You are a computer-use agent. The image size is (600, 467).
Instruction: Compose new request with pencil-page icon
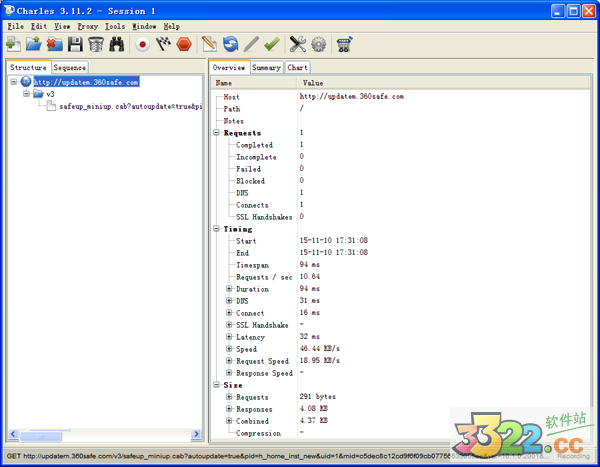(x=209, y=44)
